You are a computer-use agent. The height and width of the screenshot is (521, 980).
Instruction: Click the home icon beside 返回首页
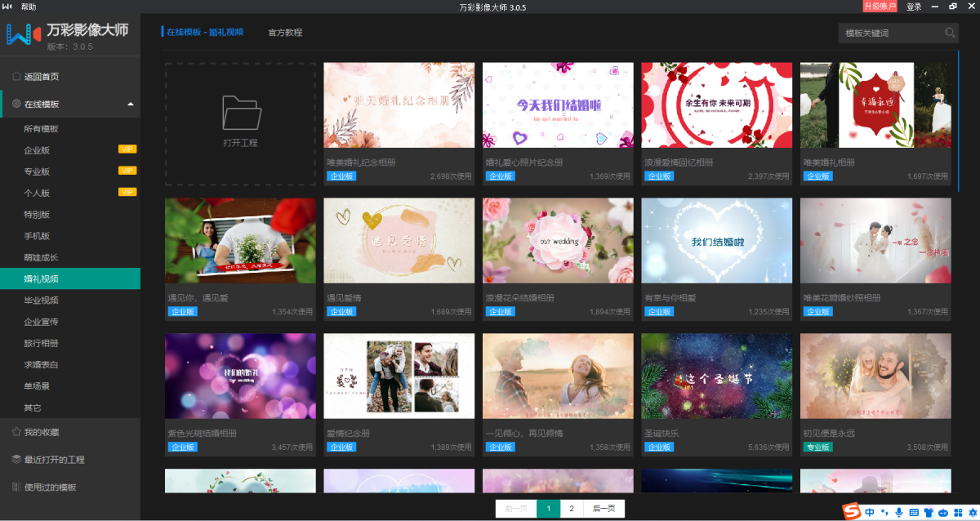coord(16,77)
